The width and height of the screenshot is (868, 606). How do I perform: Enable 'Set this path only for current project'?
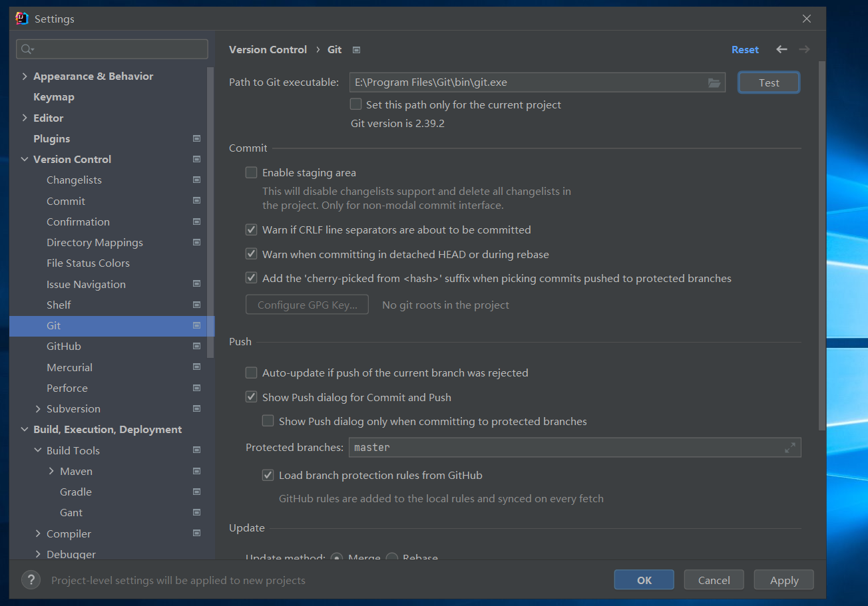pyautogui.click(x=356, y=104)
